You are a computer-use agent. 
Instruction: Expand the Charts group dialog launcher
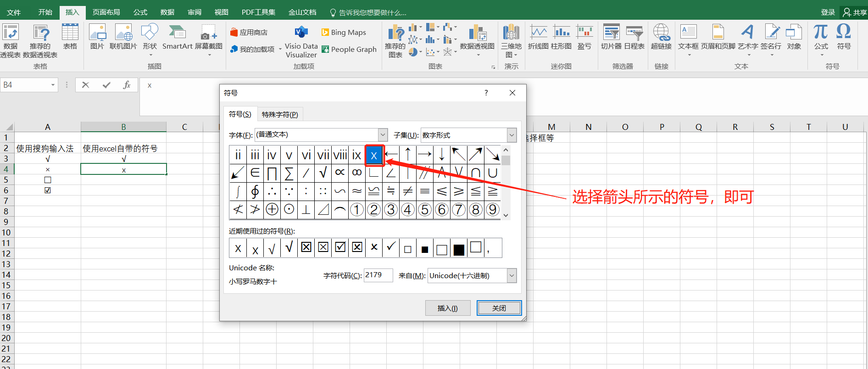[494, 67]
